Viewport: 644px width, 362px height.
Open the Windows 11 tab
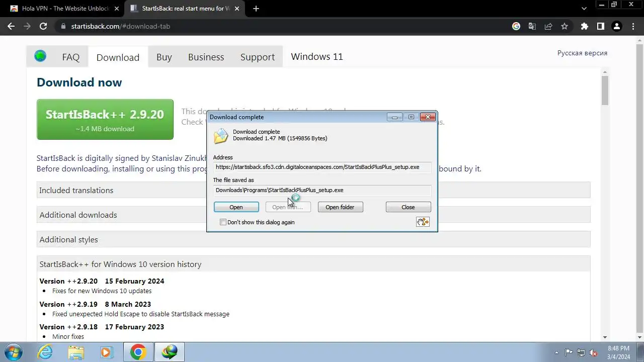coord(317,56)
